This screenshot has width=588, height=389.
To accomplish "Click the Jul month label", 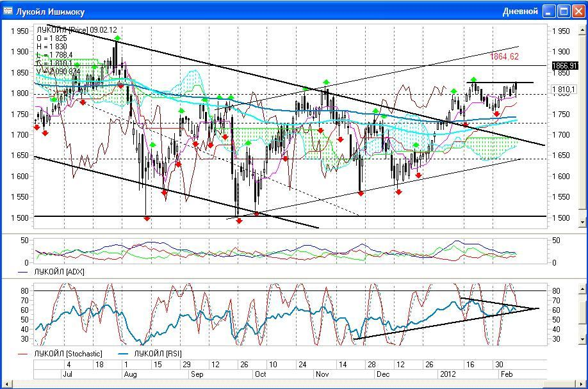I will (67, 374).
